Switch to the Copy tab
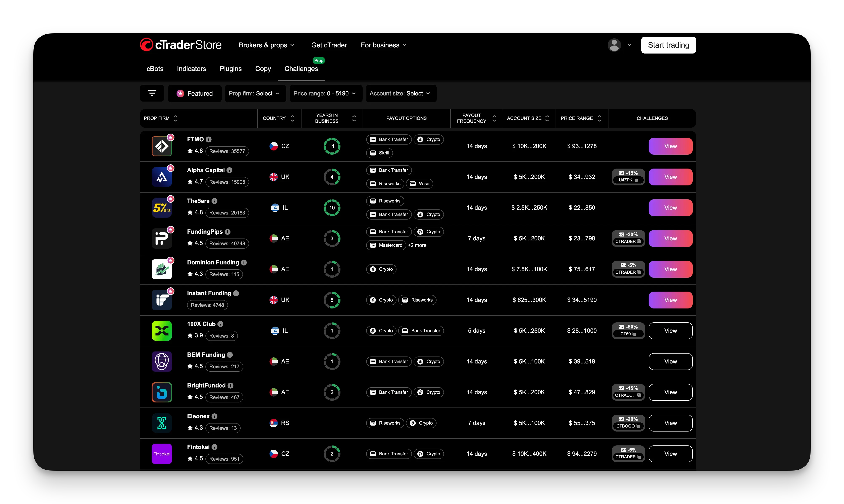The height and width of the screenshot is (504, 844). tap(263, 69)
